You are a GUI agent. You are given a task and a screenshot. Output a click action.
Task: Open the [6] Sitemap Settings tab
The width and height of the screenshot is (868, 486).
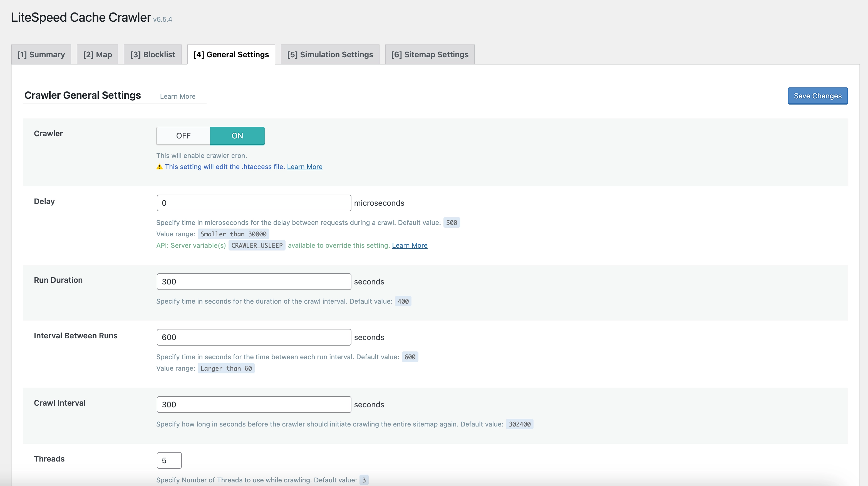point(430,54)
